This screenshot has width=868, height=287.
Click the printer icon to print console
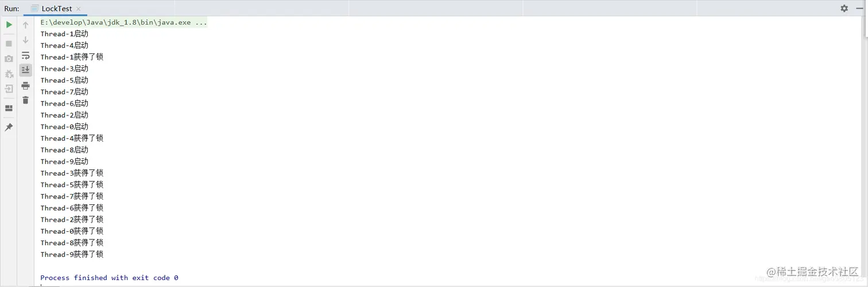click(25, 86)
